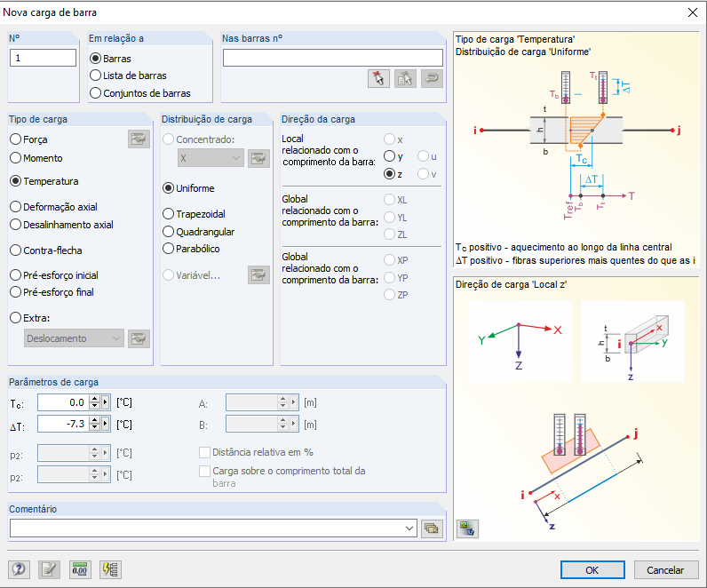707x588 pixels.
Task: Choose Conjuntos de barras
Action: click(95, 93)
